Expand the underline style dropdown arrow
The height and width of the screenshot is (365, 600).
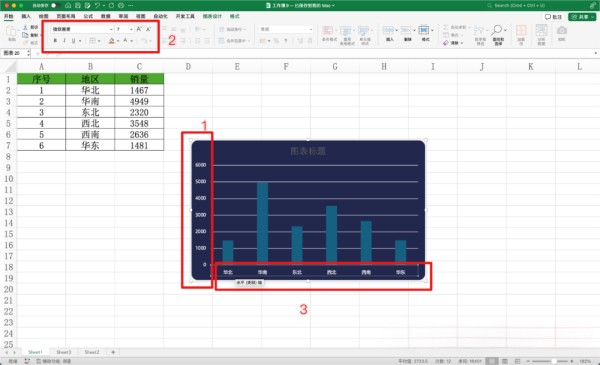coord(80,41)
